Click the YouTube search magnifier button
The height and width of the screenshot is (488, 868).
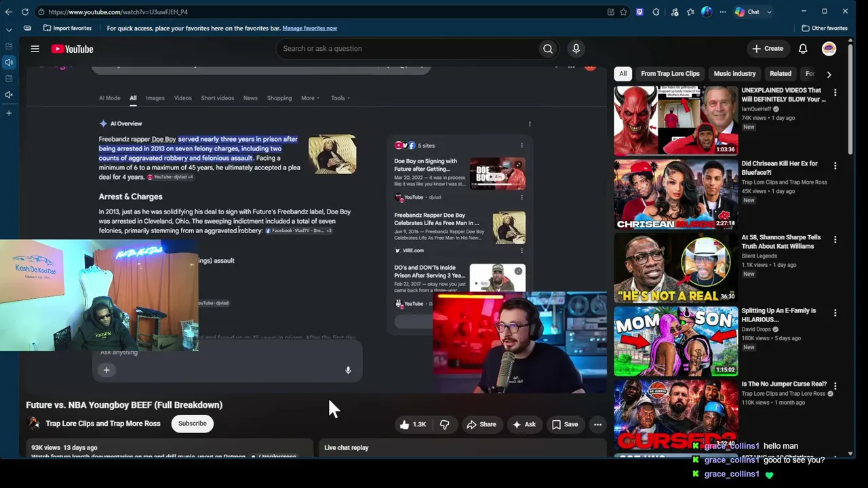click(x=548, y=49)
